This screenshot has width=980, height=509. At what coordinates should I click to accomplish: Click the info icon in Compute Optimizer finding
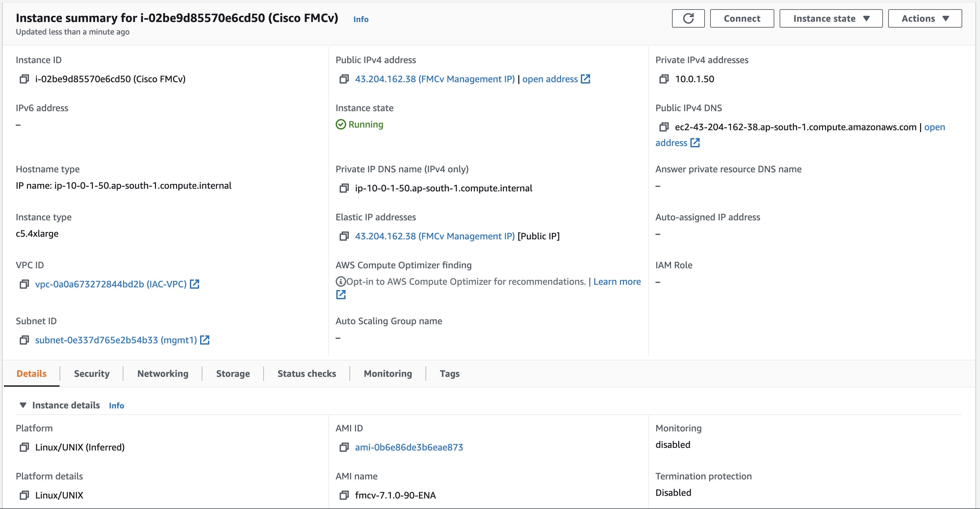click(x=341, y=282)
